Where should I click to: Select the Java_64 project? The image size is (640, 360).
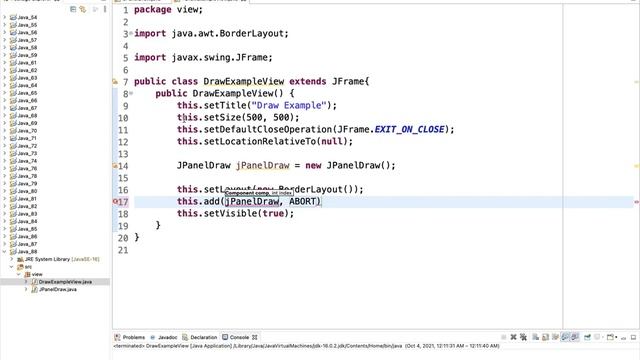[x=27, y=85]
